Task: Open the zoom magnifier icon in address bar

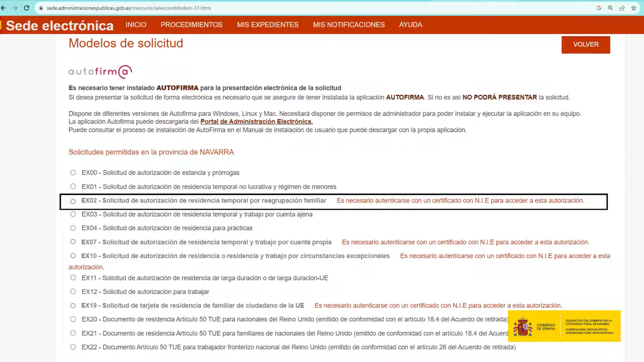Action: 611,8
